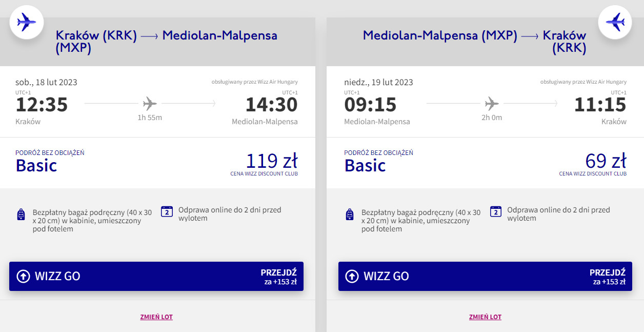The image size is (644, 332).
Task: Click ZMIEŃ LOT under the Milan–Kraków flight
Action: coord(485,317)
